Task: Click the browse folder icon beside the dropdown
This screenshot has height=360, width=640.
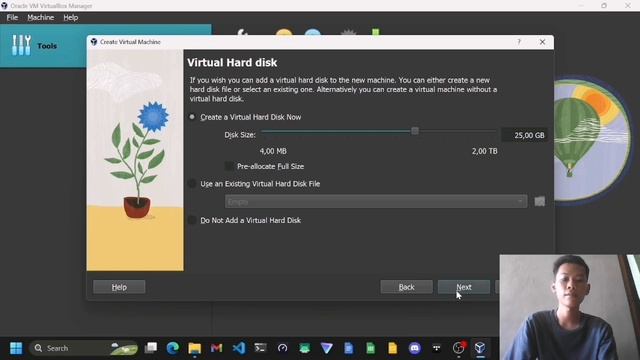Action: [540, 202]
